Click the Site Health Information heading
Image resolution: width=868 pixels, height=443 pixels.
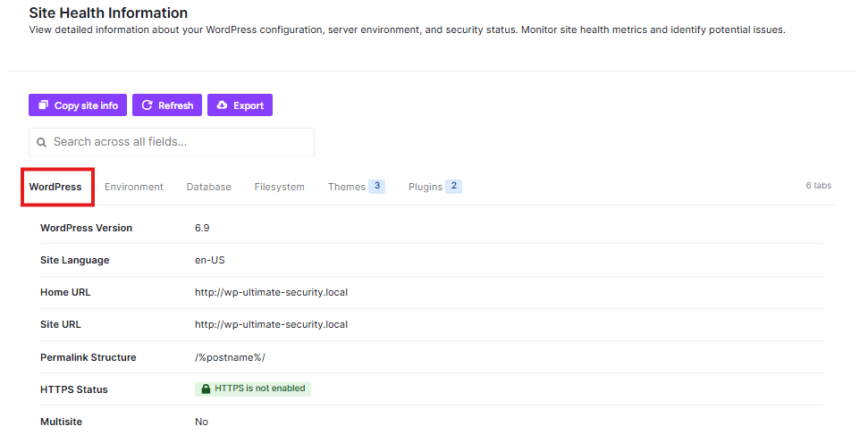point(108,13)
